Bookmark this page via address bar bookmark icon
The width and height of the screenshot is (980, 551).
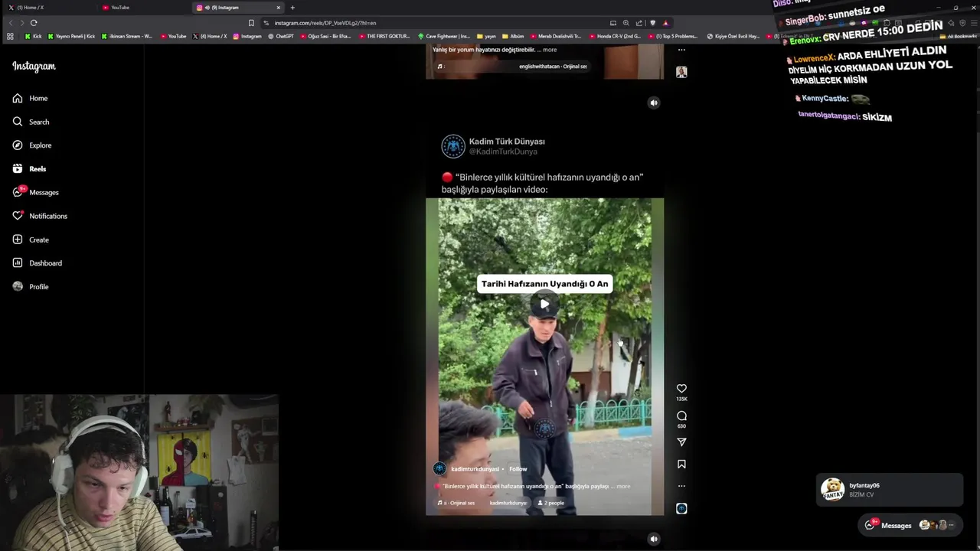[x=251, y=23]
